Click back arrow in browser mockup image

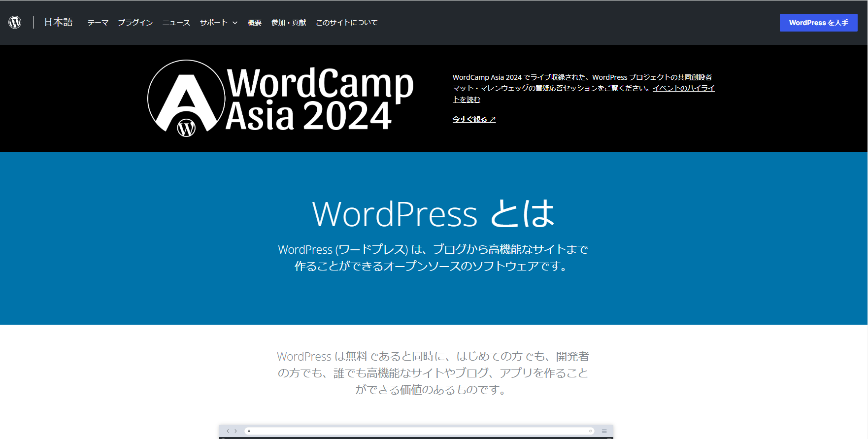(x=228, y=431)
